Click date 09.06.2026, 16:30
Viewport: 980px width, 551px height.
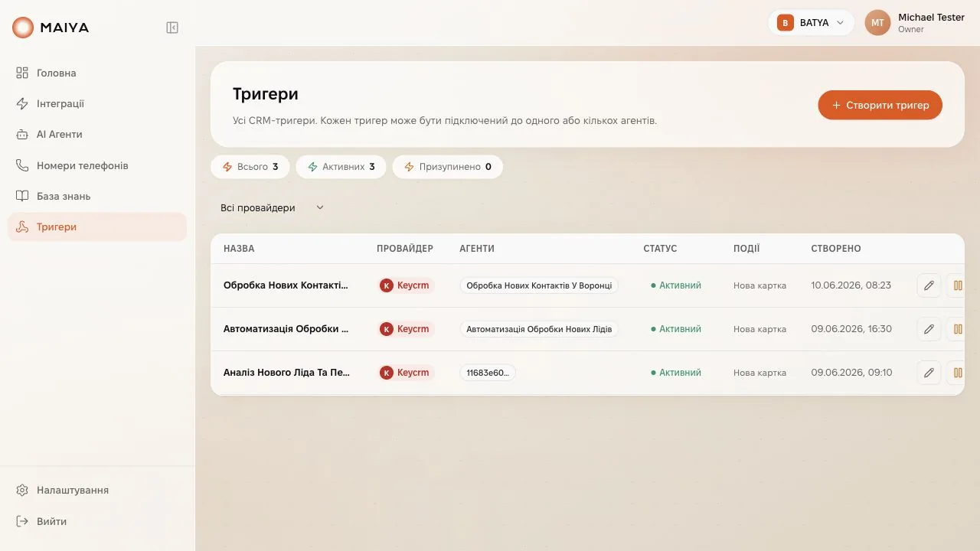[x=851, y=329]
